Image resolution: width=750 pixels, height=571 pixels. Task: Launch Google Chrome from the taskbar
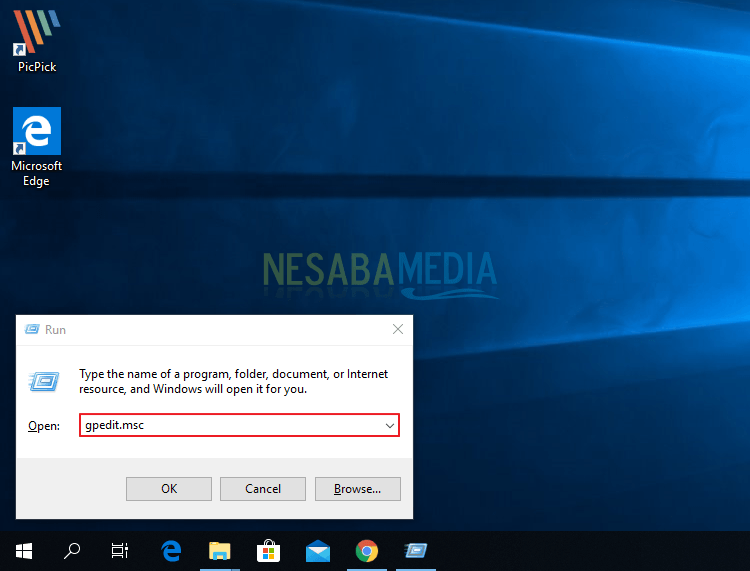coord(367,551)
